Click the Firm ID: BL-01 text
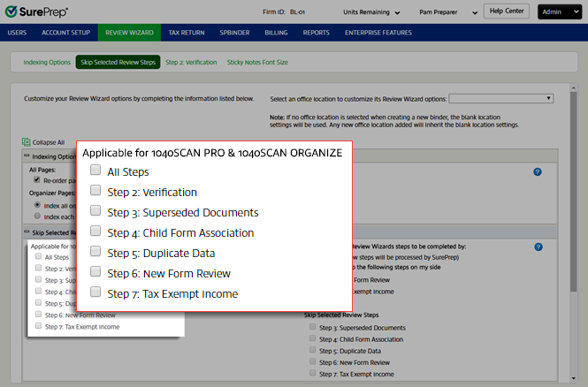Screen dimensions: 588x387 [284, 12]
